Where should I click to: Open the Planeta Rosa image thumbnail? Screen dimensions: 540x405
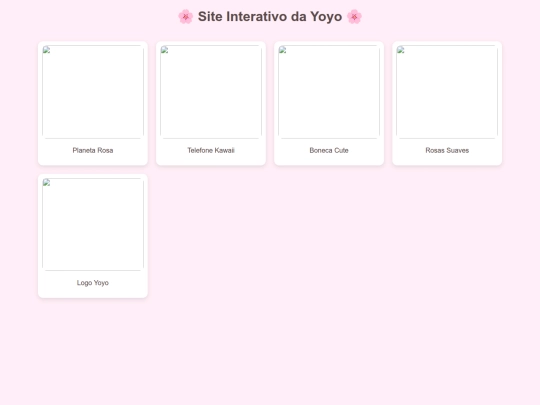(93, 92)
